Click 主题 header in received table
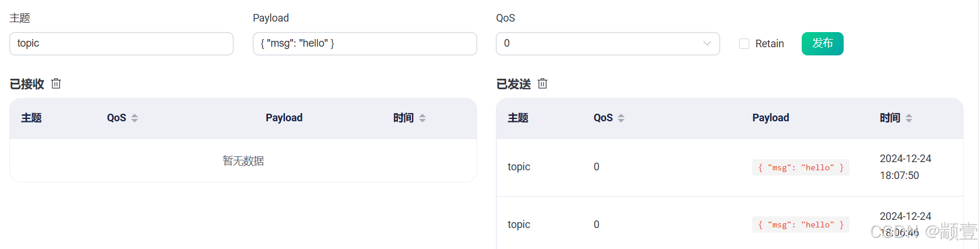The image size is (980, 249). click(x=31, y=118)
